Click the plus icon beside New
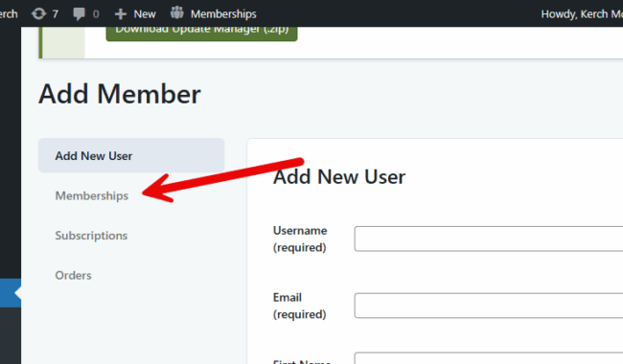Image resolution: width=623 pixels, height=364 pixels. tap(121, 14)
